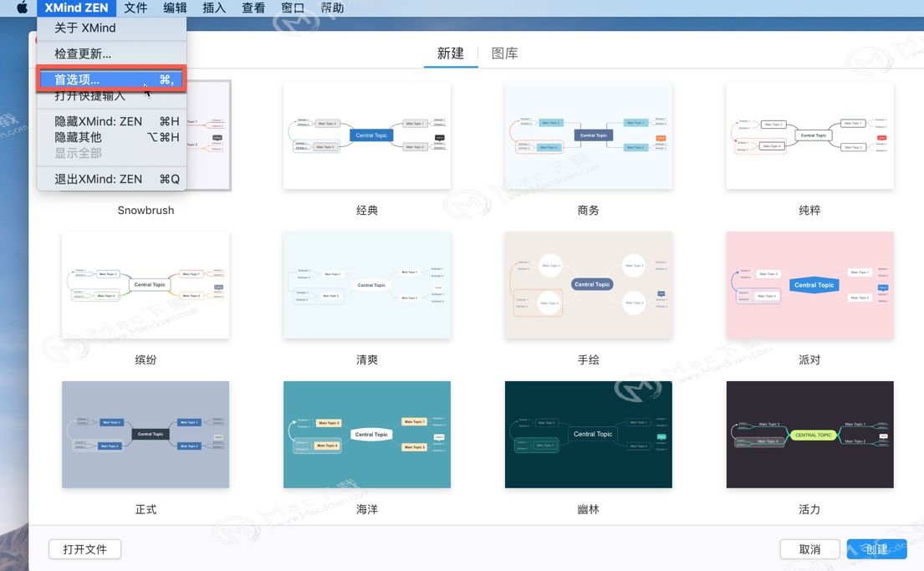The width and height of the screenshot is (924, 571).
Task: Select the 派对 theme thumbnail
Action: click(809, 285)
